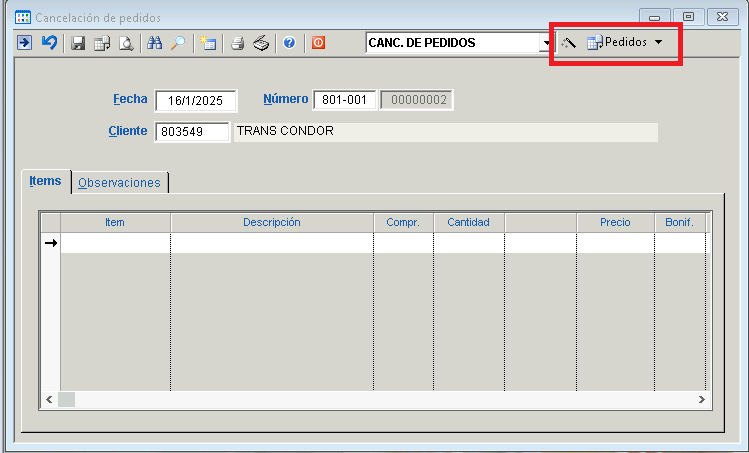Image resolution: width=749 pixels, height=453 pixels.
Task: Select the Items tab
Action: 45,181
